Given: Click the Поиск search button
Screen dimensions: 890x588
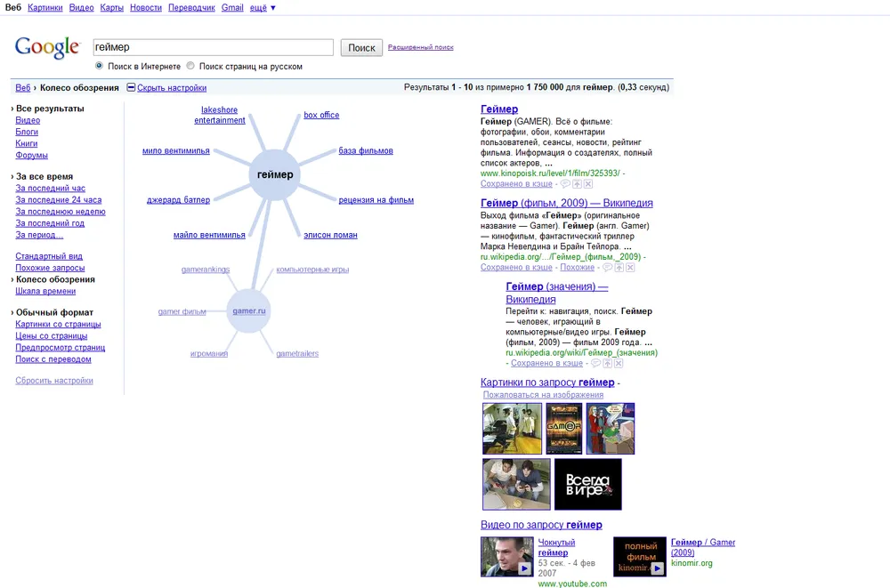Looking at the screenshot, I should click(361, 48).
